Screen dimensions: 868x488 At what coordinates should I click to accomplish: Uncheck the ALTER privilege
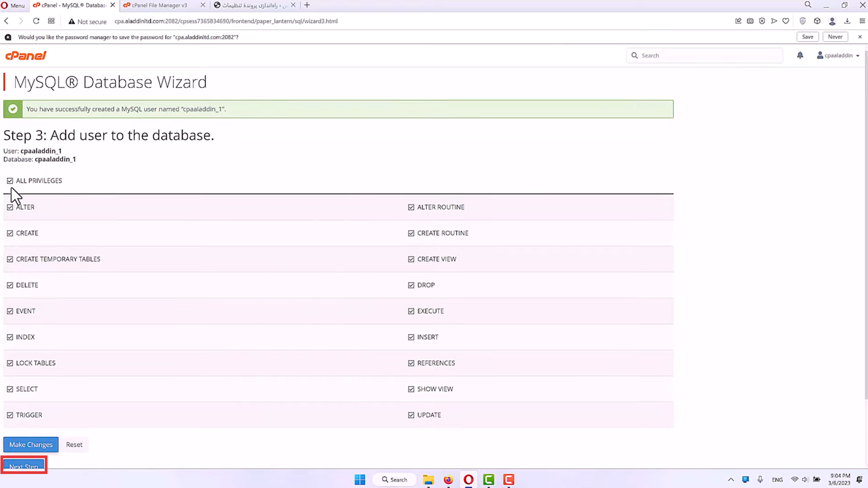point(10,207)
